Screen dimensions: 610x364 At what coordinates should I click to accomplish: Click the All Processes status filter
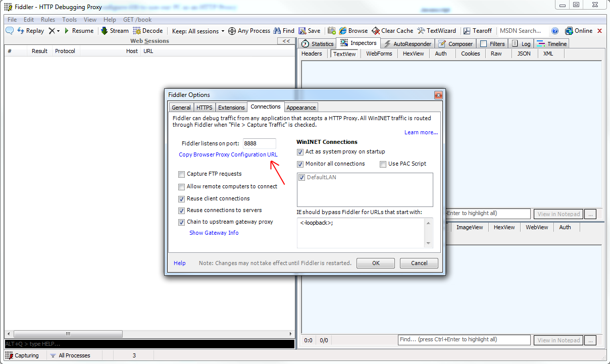(70, 355)
